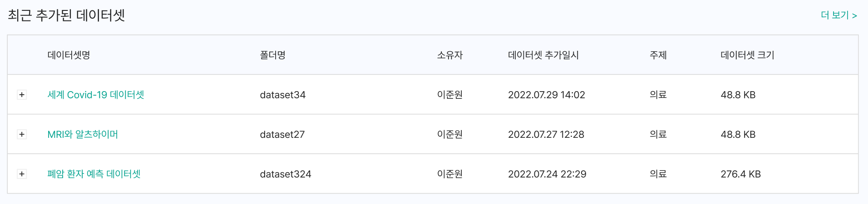This screenshot has height=204, width=868.
Task: Expand the 폐암 환자 예측 데이터셋 row
Action: [22, 174]
